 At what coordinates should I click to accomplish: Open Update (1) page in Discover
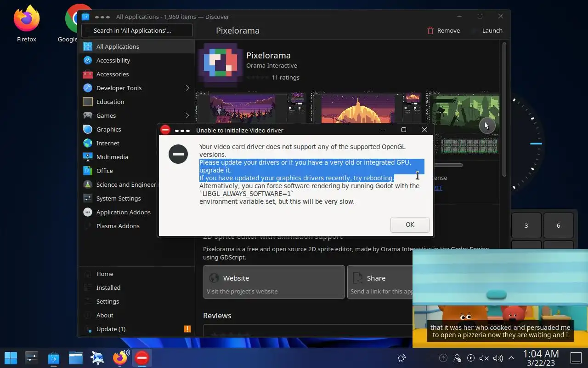pos(136,329)
